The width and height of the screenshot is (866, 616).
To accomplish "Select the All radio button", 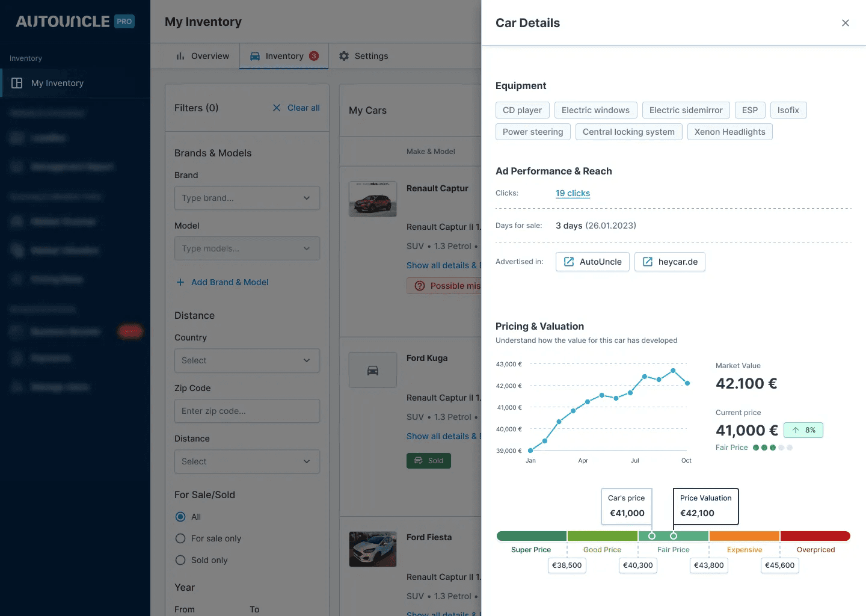I will pyautogui.click(x=180, y=517).
